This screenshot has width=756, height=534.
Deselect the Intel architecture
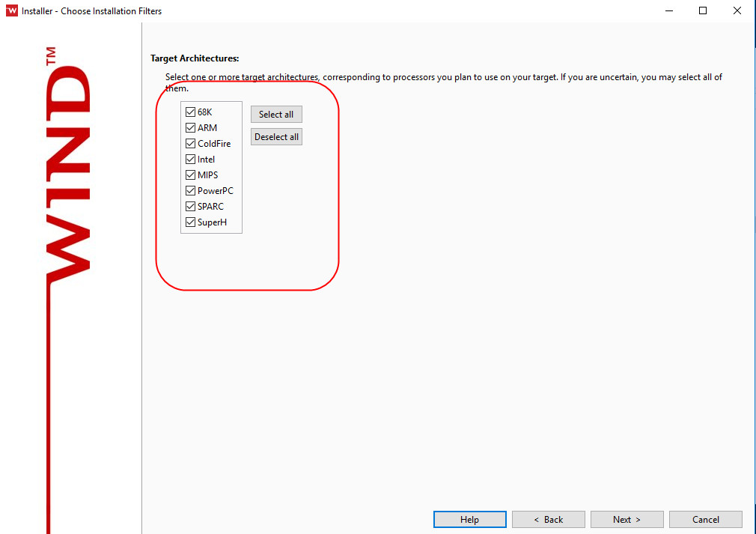point(190,159)
